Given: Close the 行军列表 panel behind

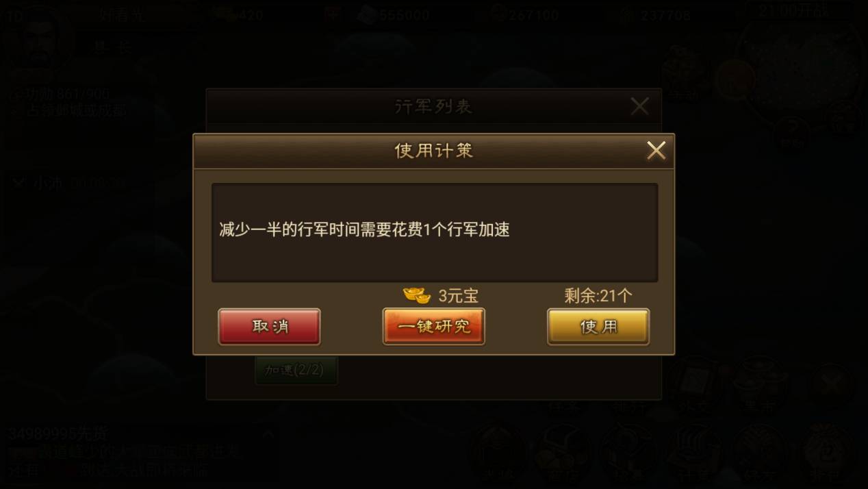Looking at the screenshot, I should [x=639, y=106].
